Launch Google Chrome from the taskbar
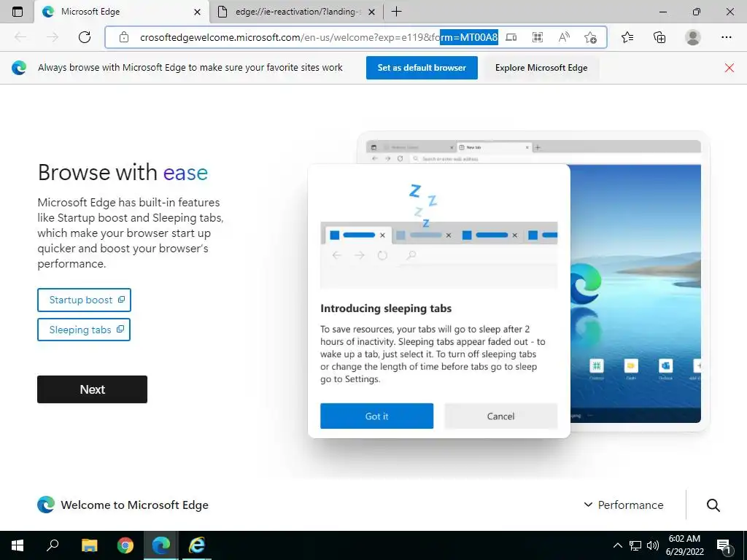Viewport: 747px width, 560px height. [x=125, y=545]
